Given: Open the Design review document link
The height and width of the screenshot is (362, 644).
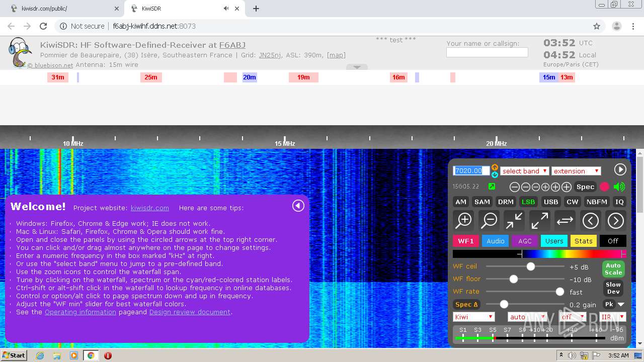Looking at the screenshot, I should 190,312.
